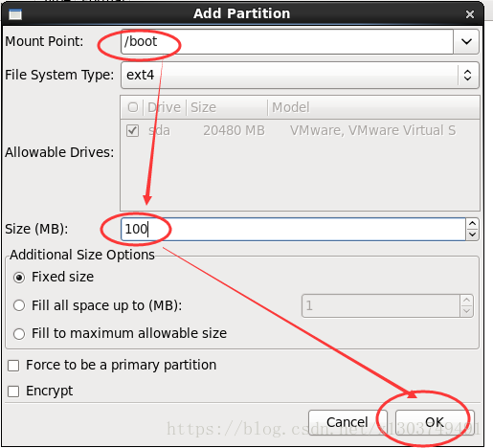Select Fill to maximum allowable size
This screenshot has height=448, width=493.
(19, 334)
